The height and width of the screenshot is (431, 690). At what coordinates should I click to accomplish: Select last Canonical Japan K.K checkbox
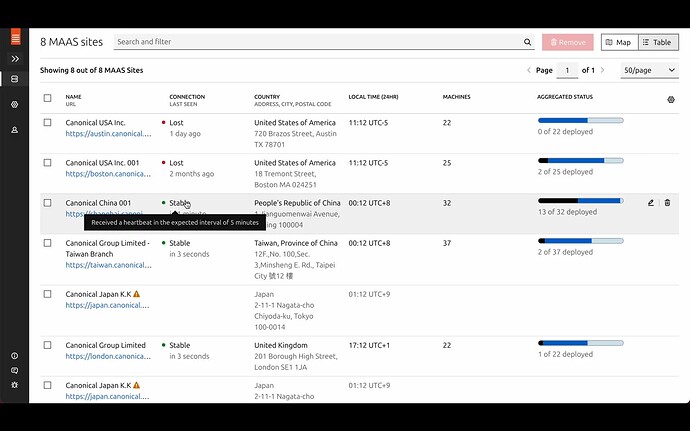(x=48, y=385)
